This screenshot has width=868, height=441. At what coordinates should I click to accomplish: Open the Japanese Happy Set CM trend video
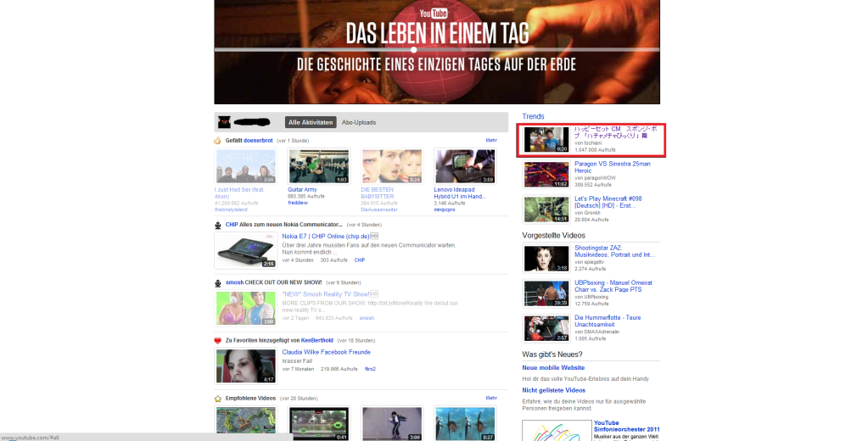tap(591, 139)
